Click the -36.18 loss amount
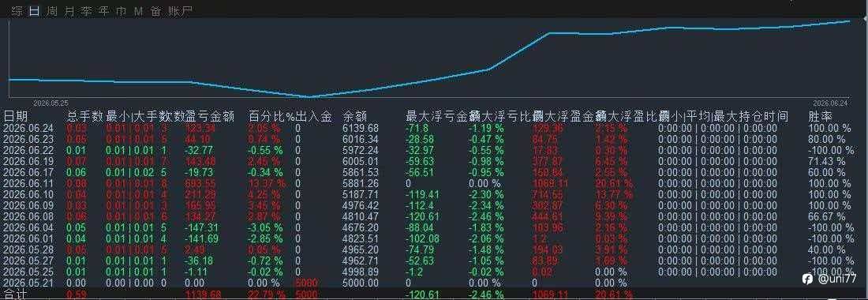The image size is (868, 300). tap(200, 261)
